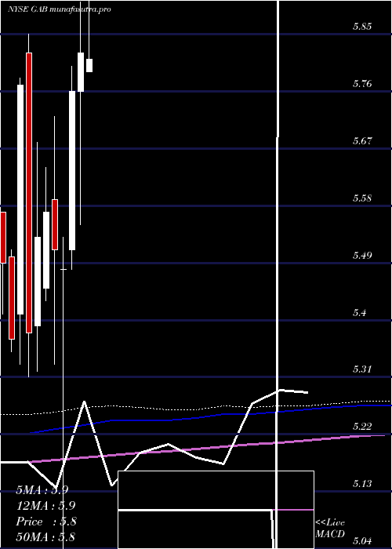Click the 50MA : 5.8 readout
Image resolution: width=392 pixels, height=549 pixels.
45,536
